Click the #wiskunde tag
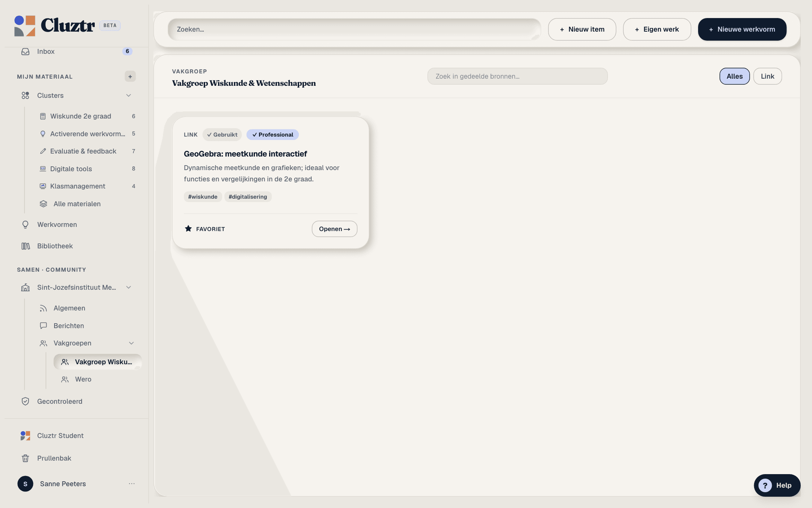The height and width of the screenshot is (508, 812). tap(203, 197)
